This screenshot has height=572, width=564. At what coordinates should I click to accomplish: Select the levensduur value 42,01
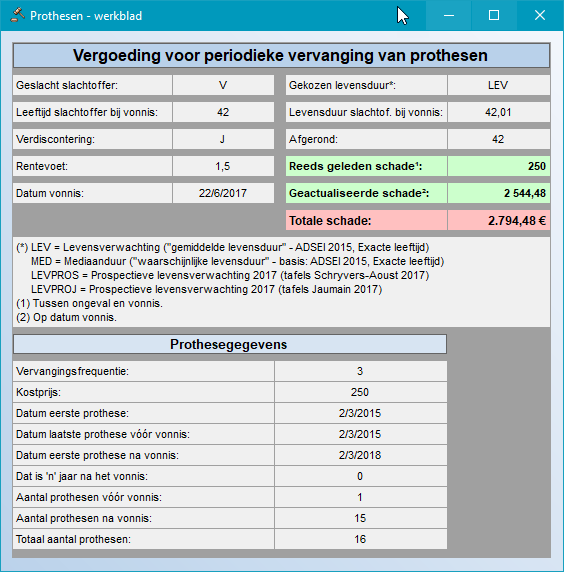click(499, 112)
